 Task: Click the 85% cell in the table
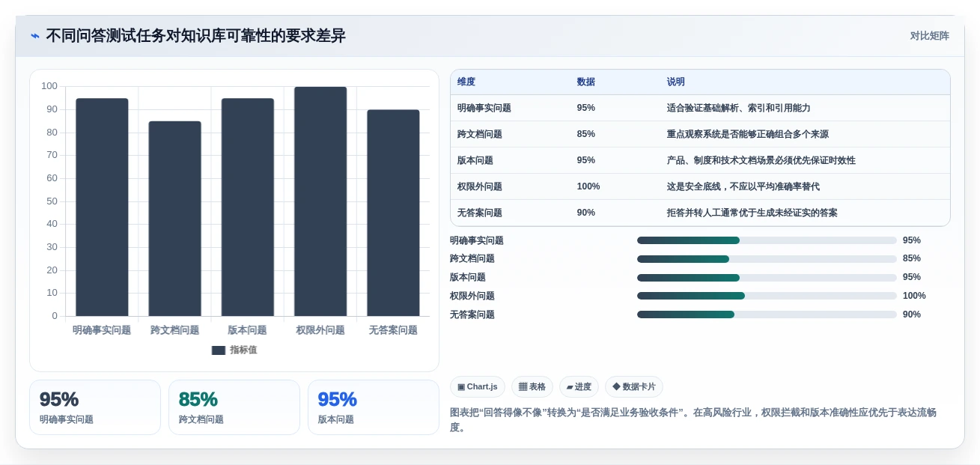(x=586, y=134)
